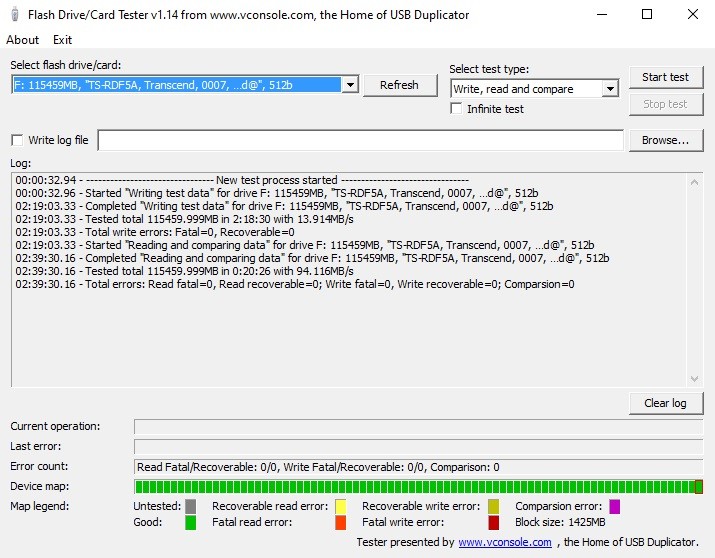The image size is (715, 558).
Task: Click the last highlighted block in Device map
Action: [699, 486]
